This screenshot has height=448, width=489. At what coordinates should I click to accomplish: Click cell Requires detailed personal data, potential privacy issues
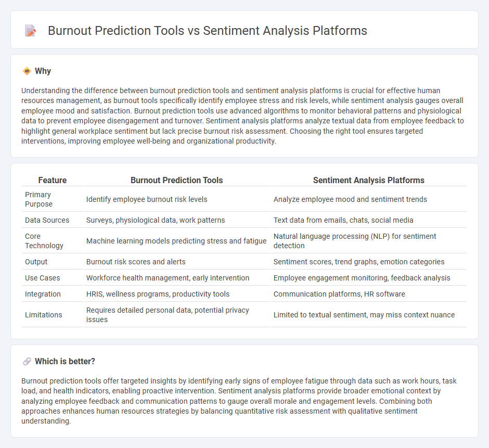tap(176, 315)
